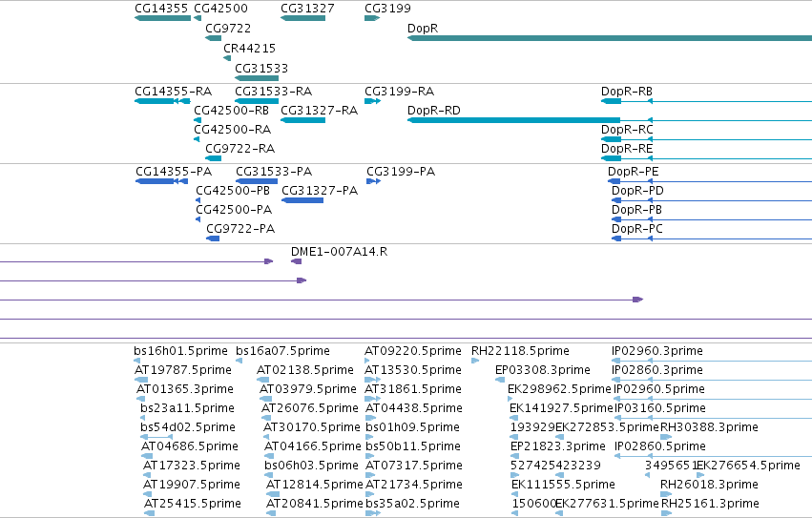Click protein CG42500-PA label
The height and width of the screenshot is (518, 812).
pyautogui.click(x=234, y=210)
